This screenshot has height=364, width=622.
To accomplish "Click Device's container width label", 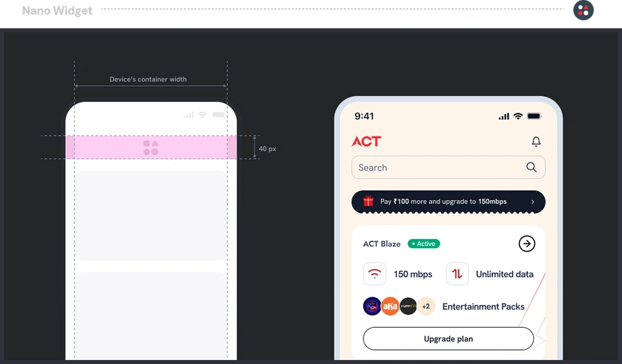I will tap(148, 79).
